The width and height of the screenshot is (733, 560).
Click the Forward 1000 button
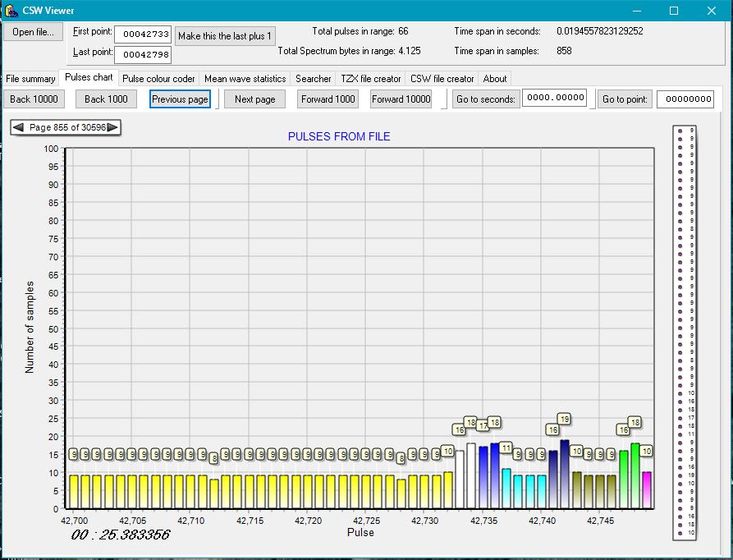[x=328, y=99]
